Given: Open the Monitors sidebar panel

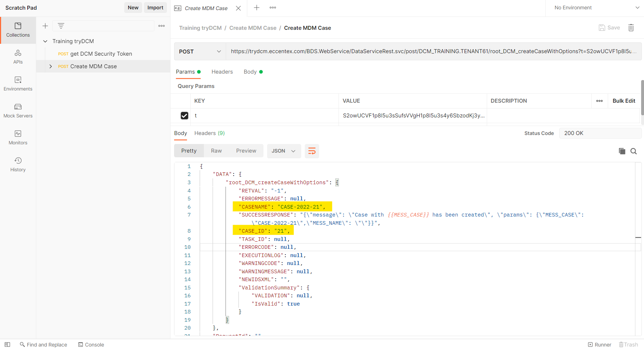Looking at the screenshot, I should tap(18, 138).
